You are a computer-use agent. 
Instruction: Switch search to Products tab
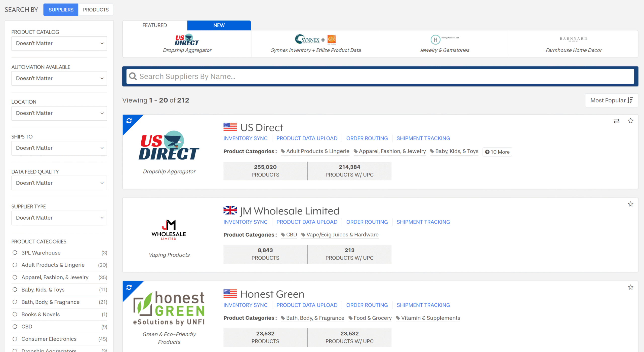pyautogui.click(x=96, y=10)
